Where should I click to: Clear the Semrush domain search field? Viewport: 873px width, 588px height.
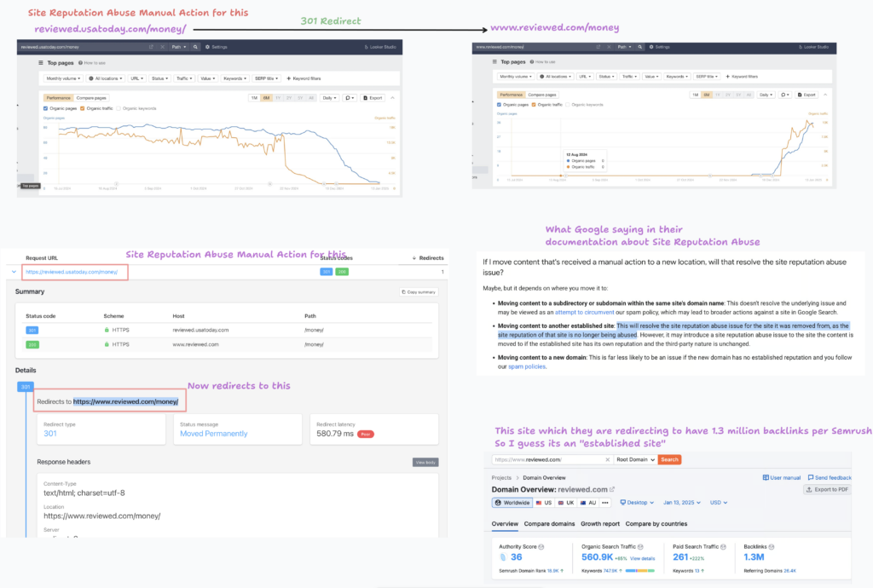[608, 459]
